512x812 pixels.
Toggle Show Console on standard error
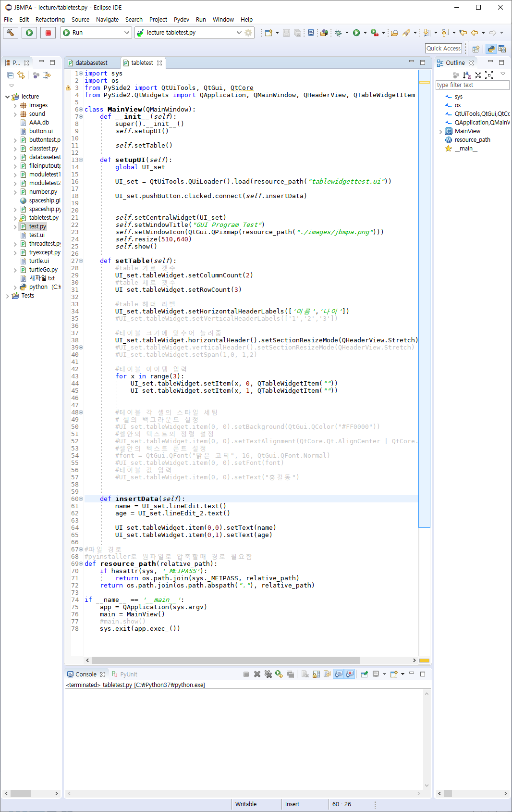350,674
